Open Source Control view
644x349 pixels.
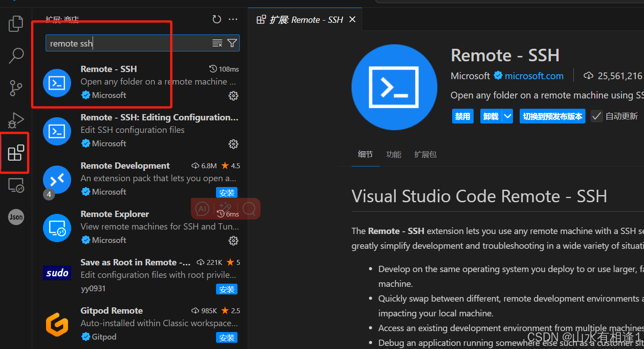pyautogui.click(x=16, y=88)
